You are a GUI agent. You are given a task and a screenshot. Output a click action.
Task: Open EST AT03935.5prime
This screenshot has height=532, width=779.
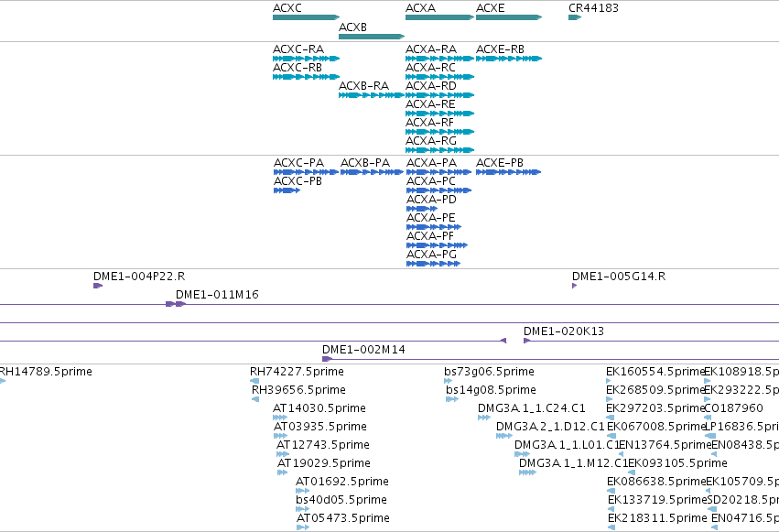[281, 436]
